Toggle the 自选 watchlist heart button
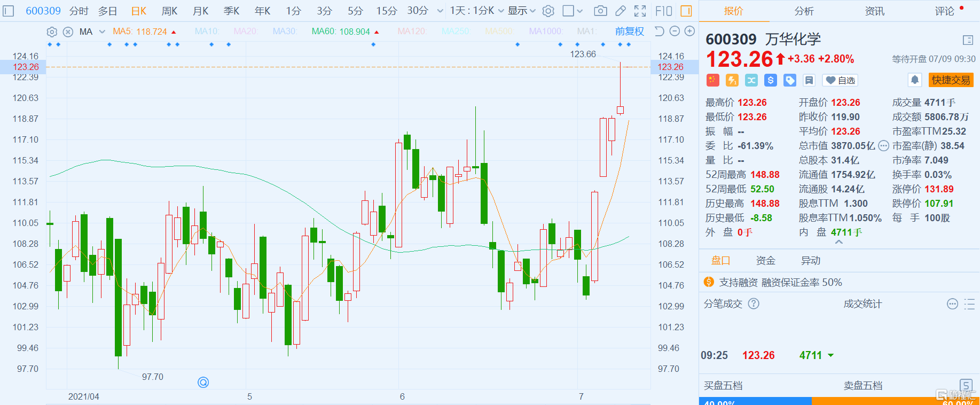The image size is (980, 405). tap(840, 80)
